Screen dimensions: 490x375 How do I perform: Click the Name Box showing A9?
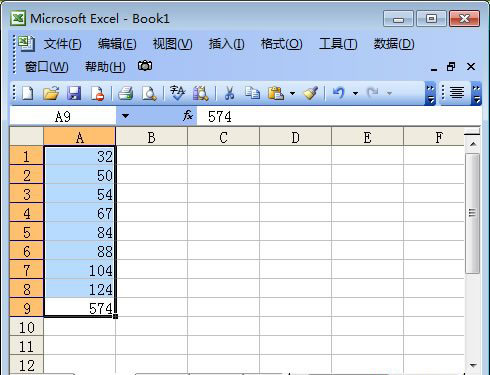pyautogui.click(x=63, y=116)
